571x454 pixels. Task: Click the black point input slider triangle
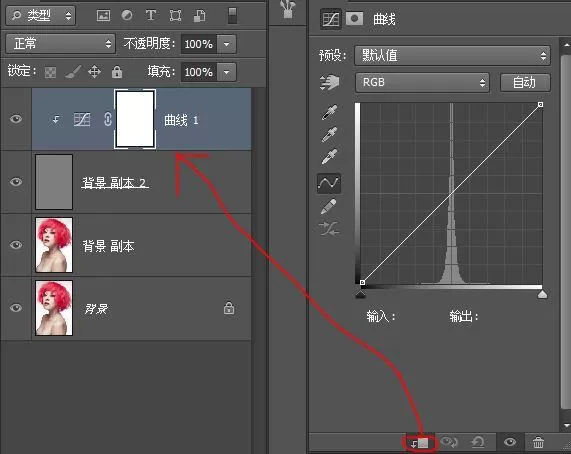click(x=361, y=294)
